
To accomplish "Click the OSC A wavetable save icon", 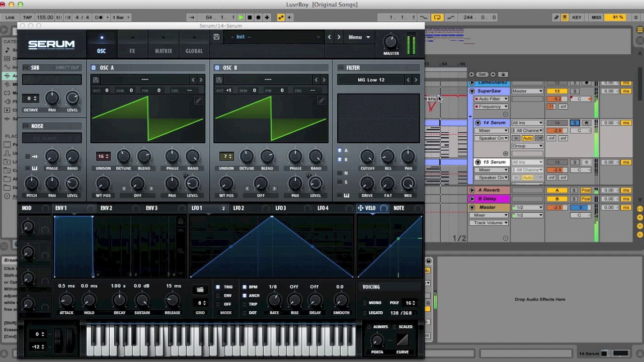I will pos(95,79).
